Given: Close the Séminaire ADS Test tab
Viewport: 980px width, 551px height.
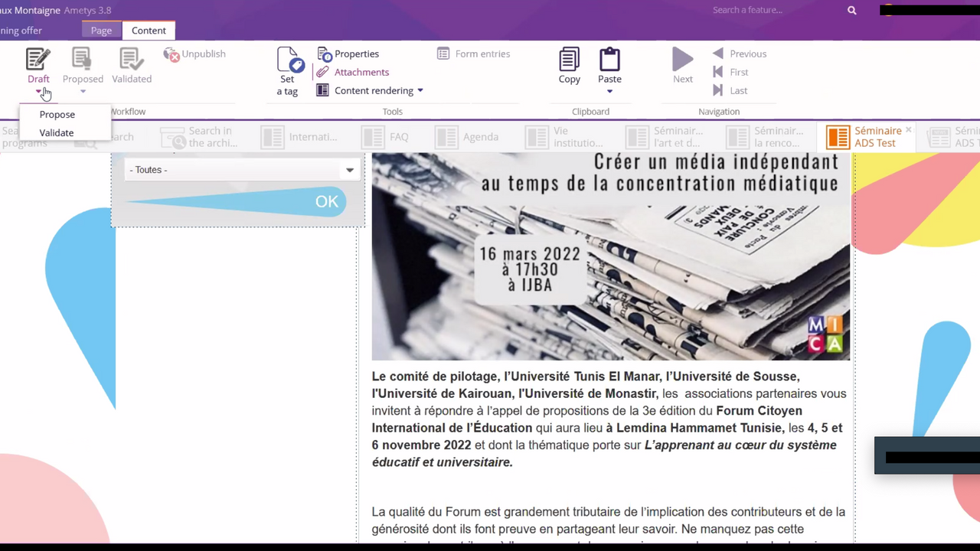Looking at the screenshot, I should [908, 130].
